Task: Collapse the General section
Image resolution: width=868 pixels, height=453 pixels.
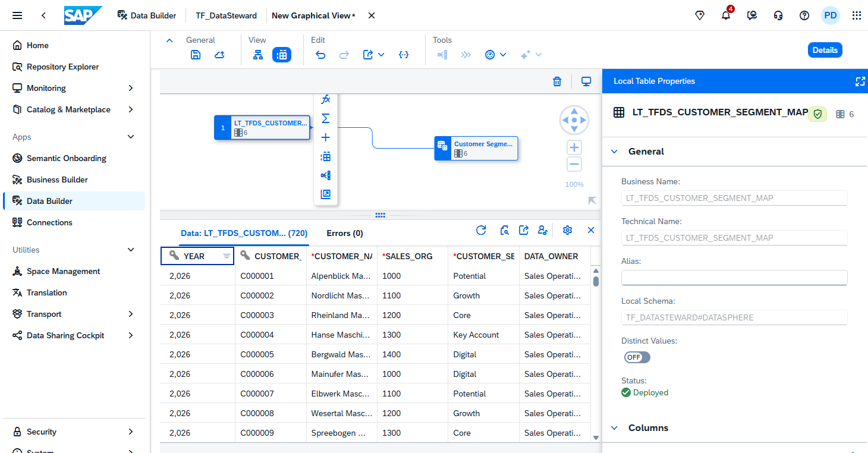Action: [x=615, y=152]
